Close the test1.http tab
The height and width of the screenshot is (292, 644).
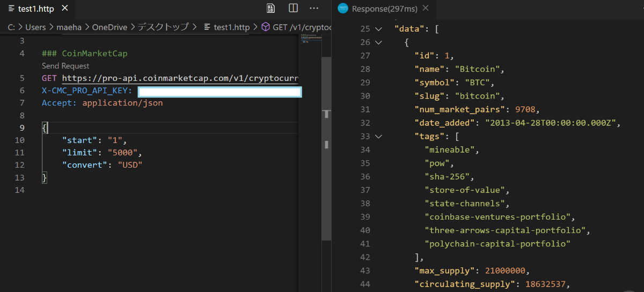point(65,9)
